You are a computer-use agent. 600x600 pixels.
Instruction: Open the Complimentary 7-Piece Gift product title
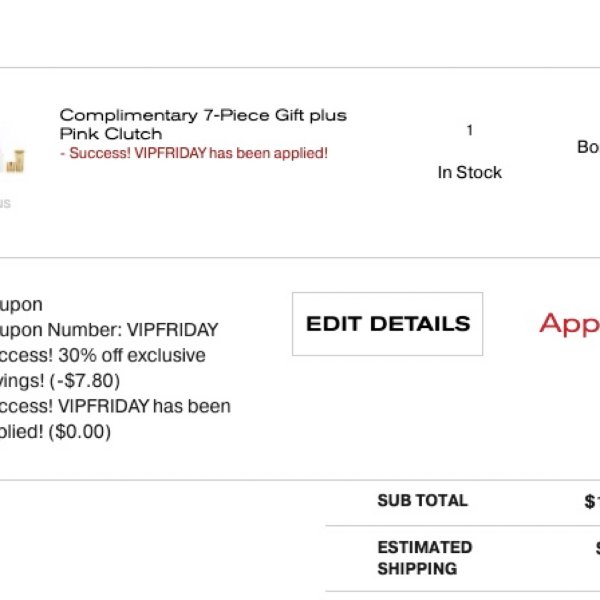[x=203, y=124]
